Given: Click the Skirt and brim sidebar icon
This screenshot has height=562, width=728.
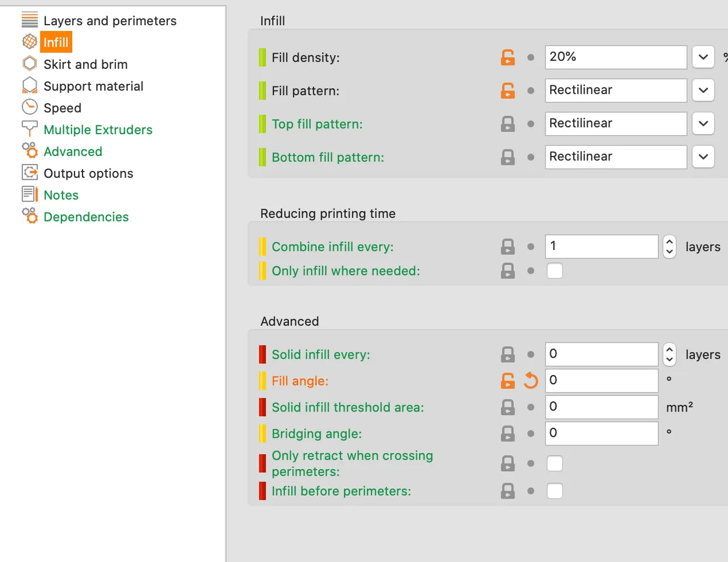Looking at the screenshot, I should click(29, 63).
